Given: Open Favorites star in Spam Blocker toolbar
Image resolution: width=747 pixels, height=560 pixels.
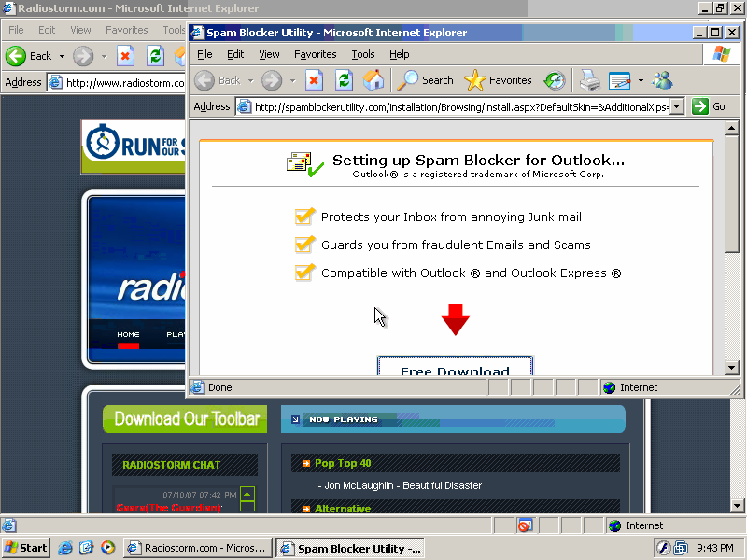Looking at the screenshot, I should point(498,80).
